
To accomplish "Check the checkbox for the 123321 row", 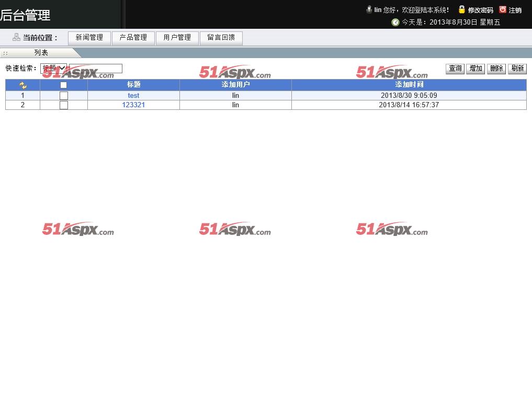I will (64, 105).
